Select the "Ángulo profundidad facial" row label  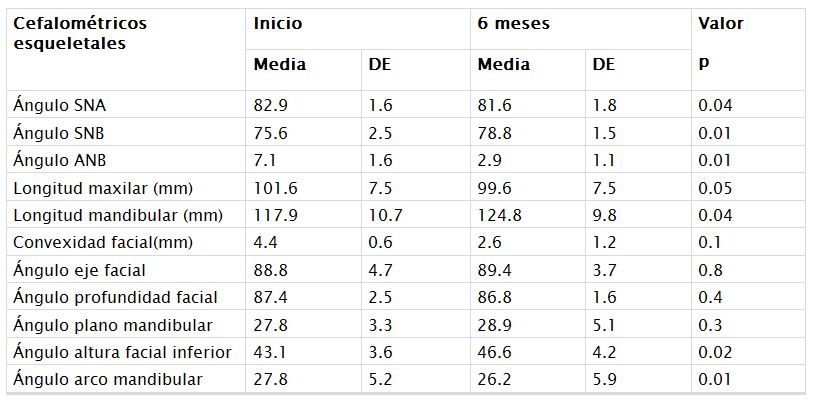pos(115,297)
